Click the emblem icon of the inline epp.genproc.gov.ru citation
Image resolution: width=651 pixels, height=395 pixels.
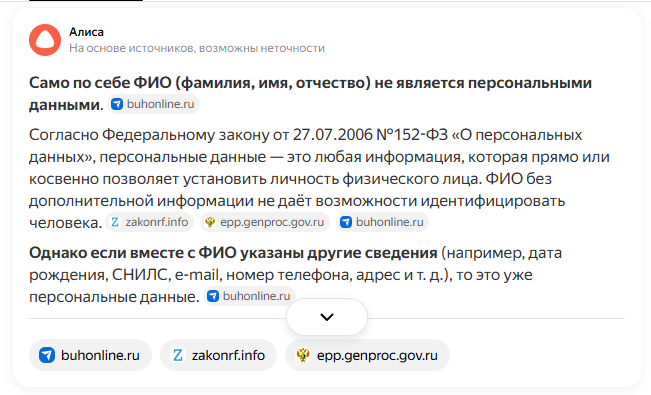point(210,222)
